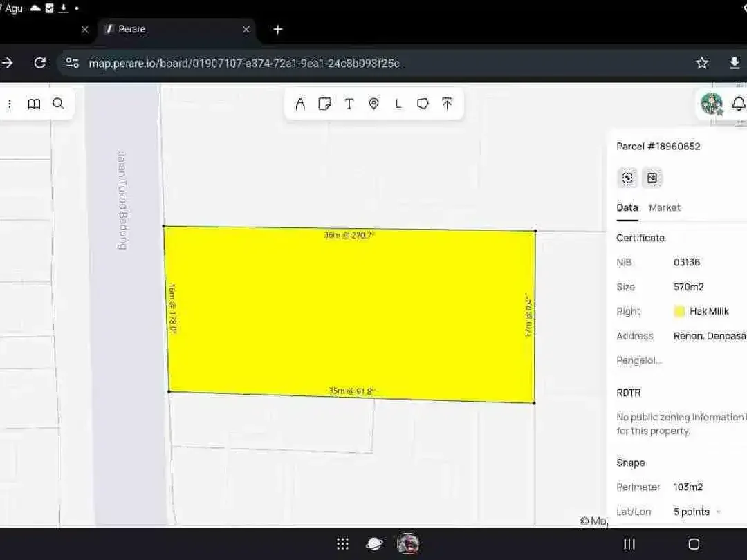Click the 17m @ 0.2° edge label

(x=528, y=316)
